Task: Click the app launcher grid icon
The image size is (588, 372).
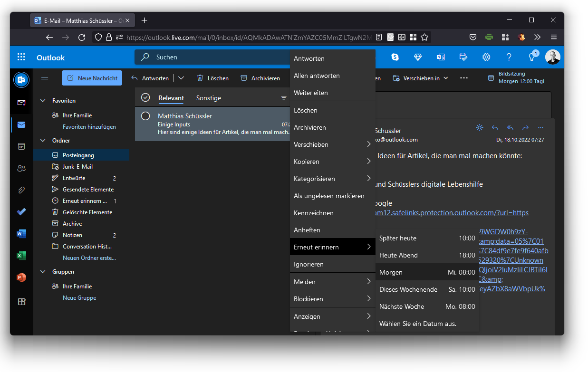Action: (x=21, y=57)
